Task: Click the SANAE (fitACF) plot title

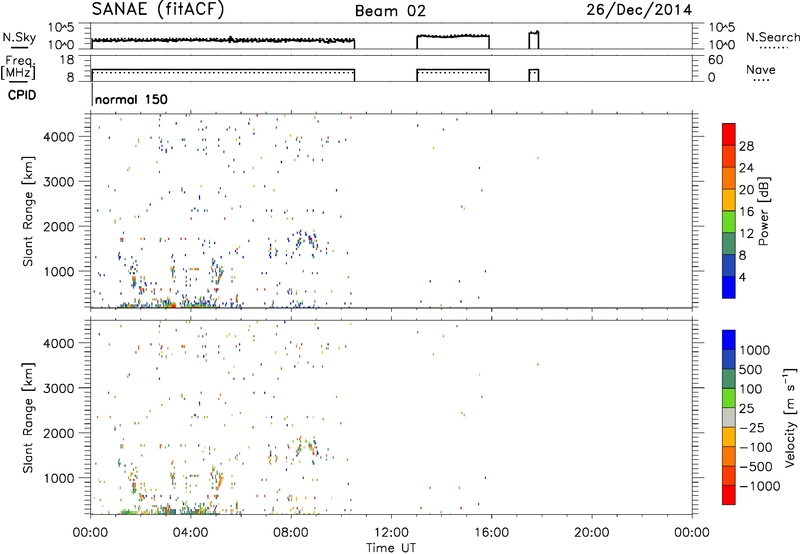Action: (158, 10)
